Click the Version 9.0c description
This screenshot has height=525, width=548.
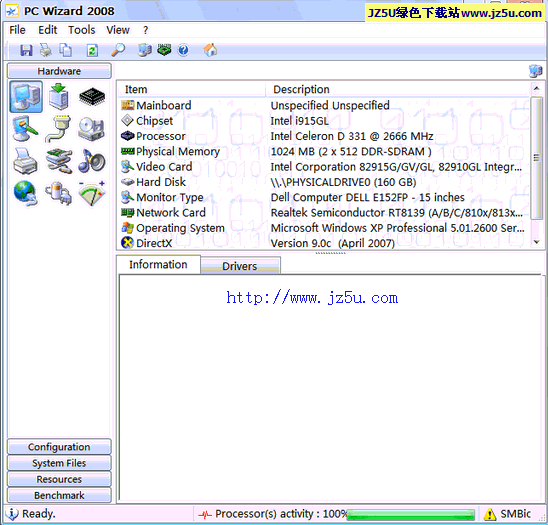click(x=333, y=243)
